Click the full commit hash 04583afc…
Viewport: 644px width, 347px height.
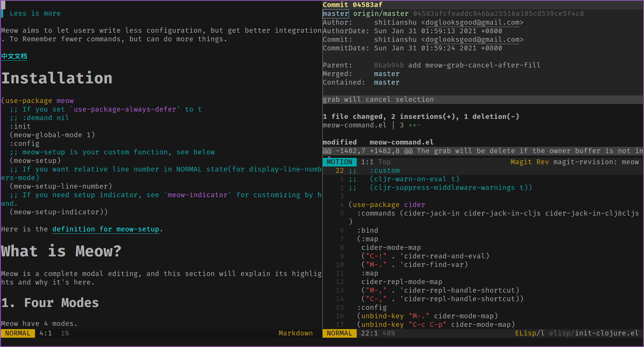(498, 14)
